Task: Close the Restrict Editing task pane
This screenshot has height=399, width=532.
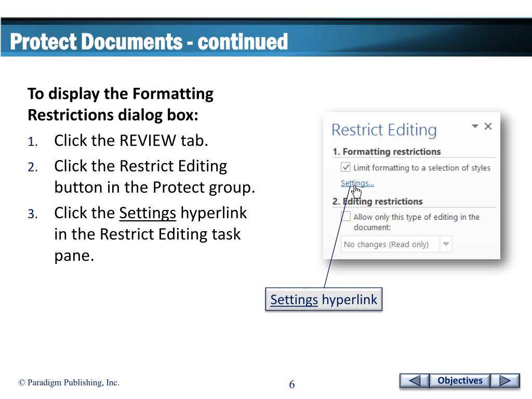Action: coord(488,126)
